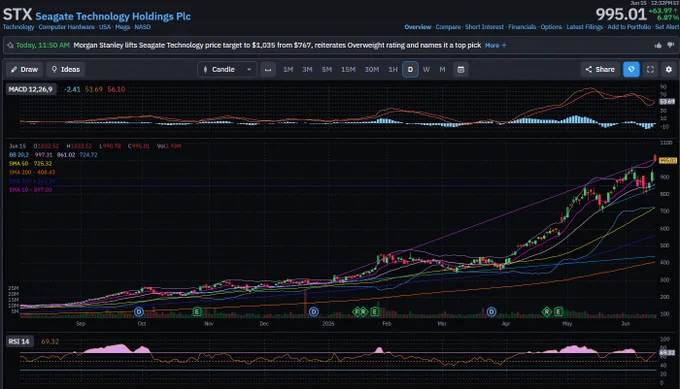Select the 30M timeframe
This screenshot has height=389, width=680.
click(372, 69)
